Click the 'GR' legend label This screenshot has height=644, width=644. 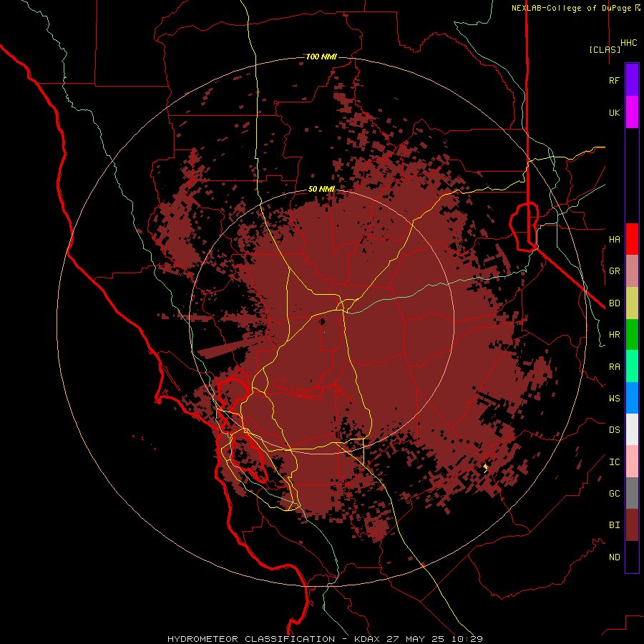tap(615, 271)
